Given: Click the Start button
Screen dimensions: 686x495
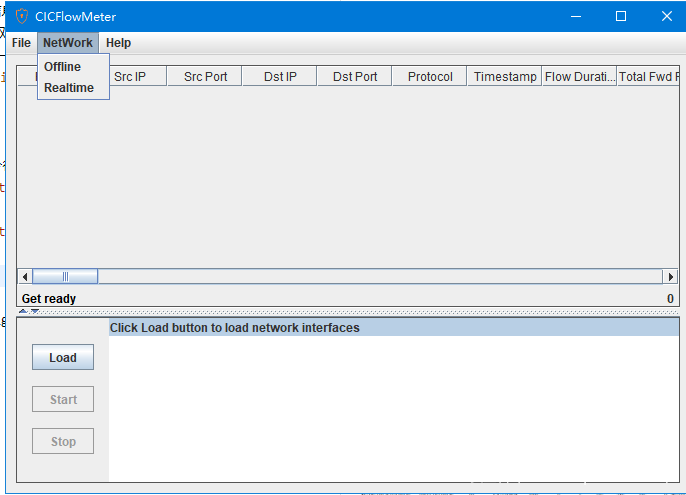Looking at the screenshot, I should 63,399.
